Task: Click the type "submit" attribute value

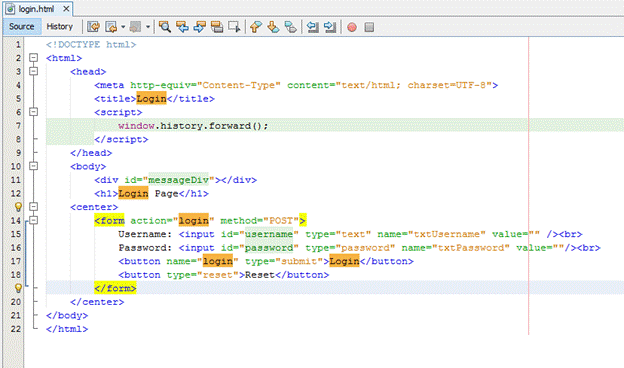Action: (299, 261)
